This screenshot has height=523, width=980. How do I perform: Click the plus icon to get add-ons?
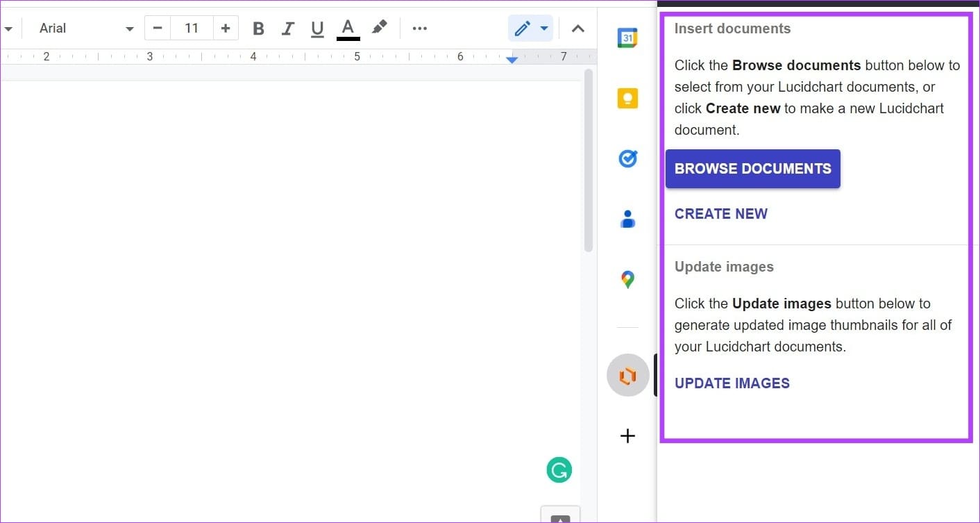point(627,436)
